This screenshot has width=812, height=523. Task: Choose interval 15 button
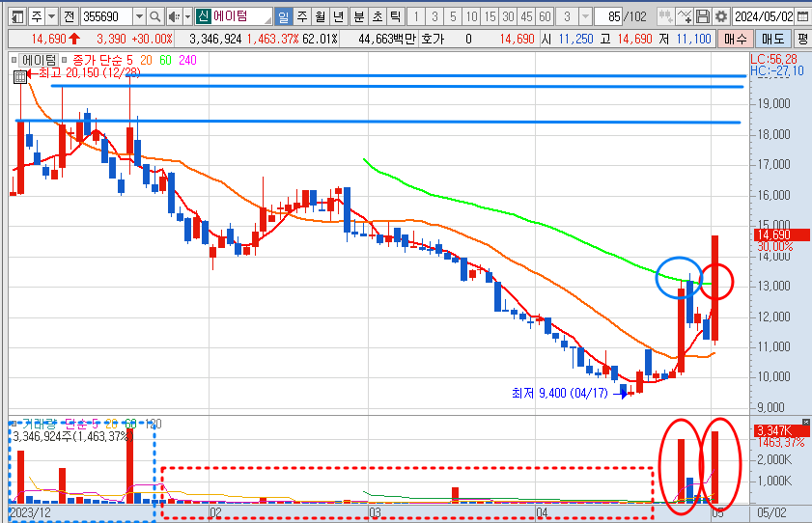pos(490,17)
